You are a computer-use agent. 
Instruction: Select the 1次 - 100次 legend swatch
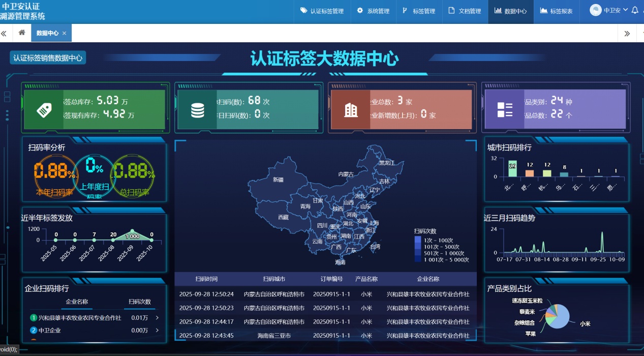point(417,240)
